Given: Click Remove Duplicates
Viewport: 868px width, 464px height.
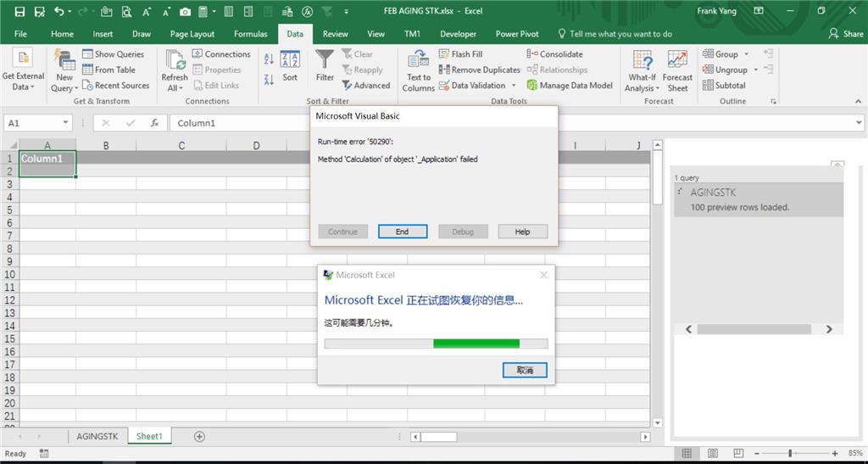Looking at the screenshot, I should pos(480,70).
